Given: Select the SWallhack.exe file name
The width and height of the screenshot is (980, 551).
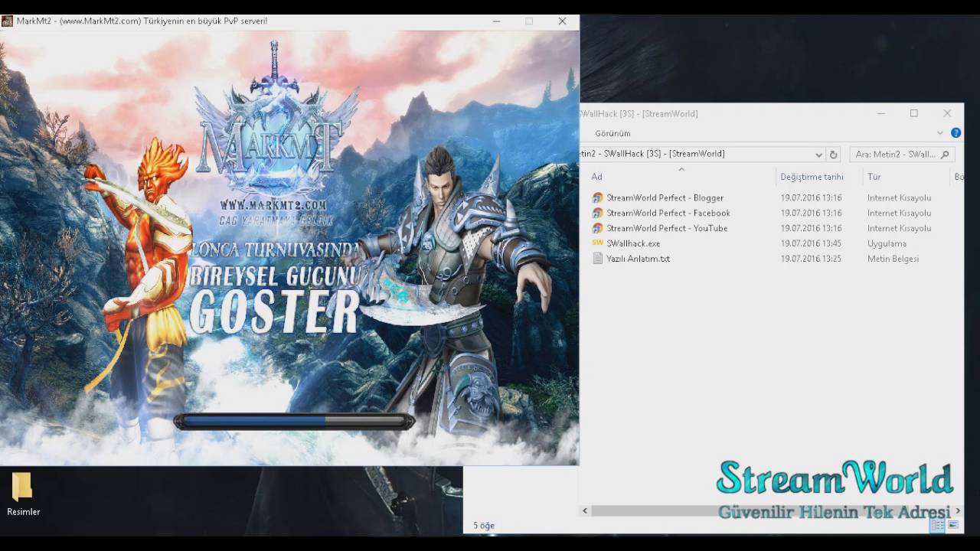Looking at the screenshot, I should (x=633, y=243).
